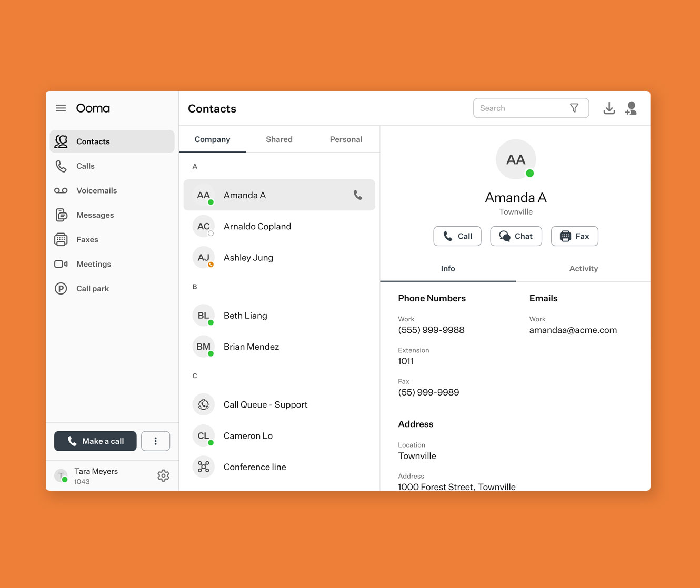Screen dimensions: 700x588
Task: Switch to the Activity tab
Action: 584,269
